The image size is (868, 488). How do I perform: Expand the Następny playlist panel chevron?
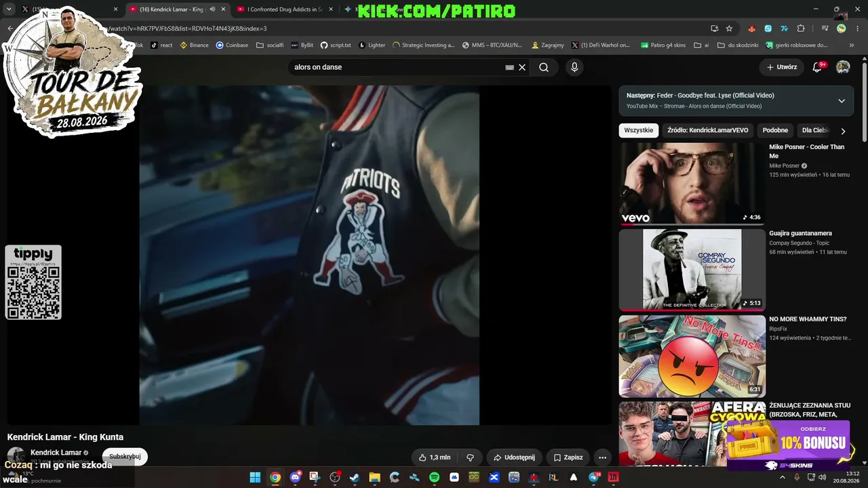click(842, 101)
